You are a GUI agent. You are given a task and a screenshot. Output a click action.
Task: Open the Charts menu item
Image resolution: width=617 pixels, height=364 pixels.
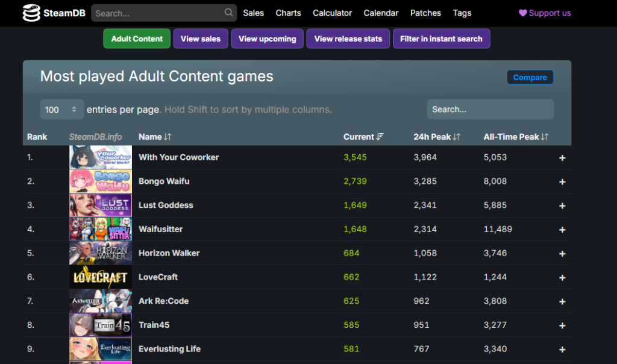(288, 13)
